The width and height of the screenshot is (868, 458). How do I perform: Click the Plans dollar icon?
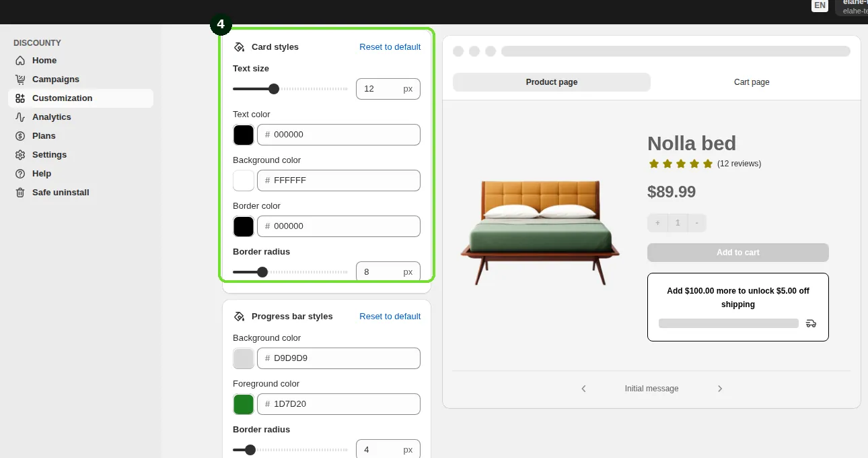(x=20, y=136)
